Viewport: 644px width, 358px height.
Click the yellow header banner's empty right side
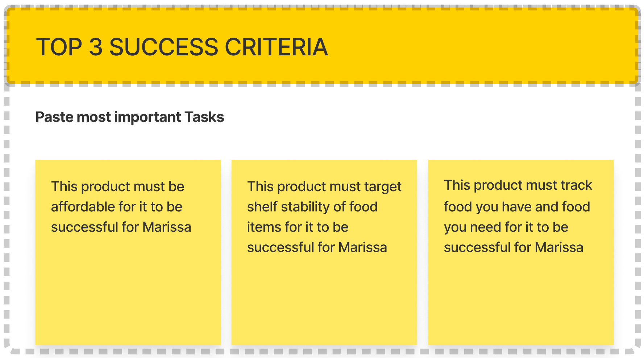pyautogui.click(x=482, y=46)
